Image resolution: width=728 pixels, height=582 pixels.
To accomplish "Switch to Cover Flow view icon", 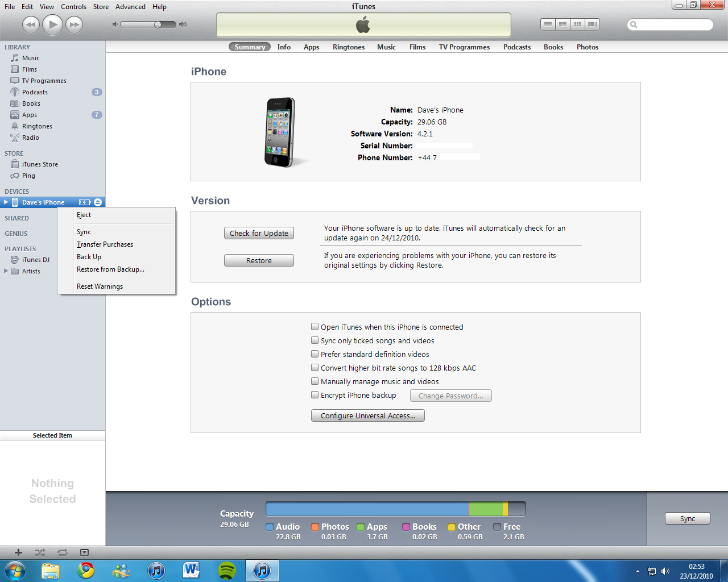I will pyautogui.click(x=592, y=24).
